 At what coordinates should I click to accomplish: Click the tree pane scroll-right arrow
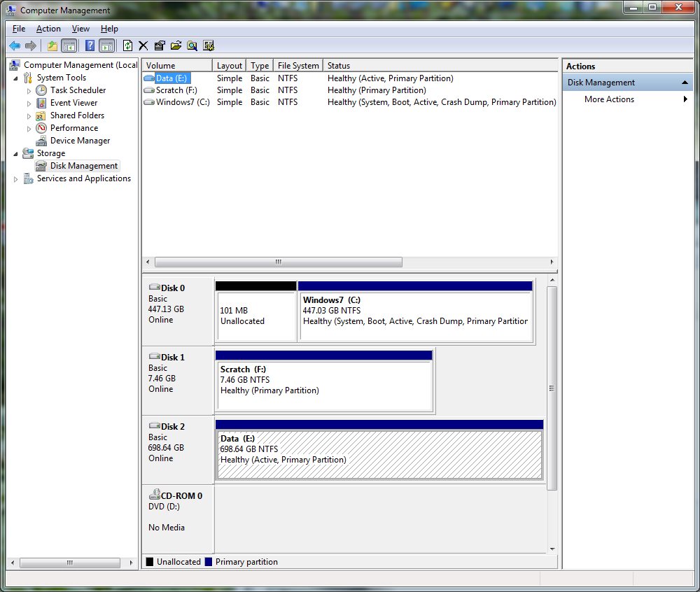(131, 563)
